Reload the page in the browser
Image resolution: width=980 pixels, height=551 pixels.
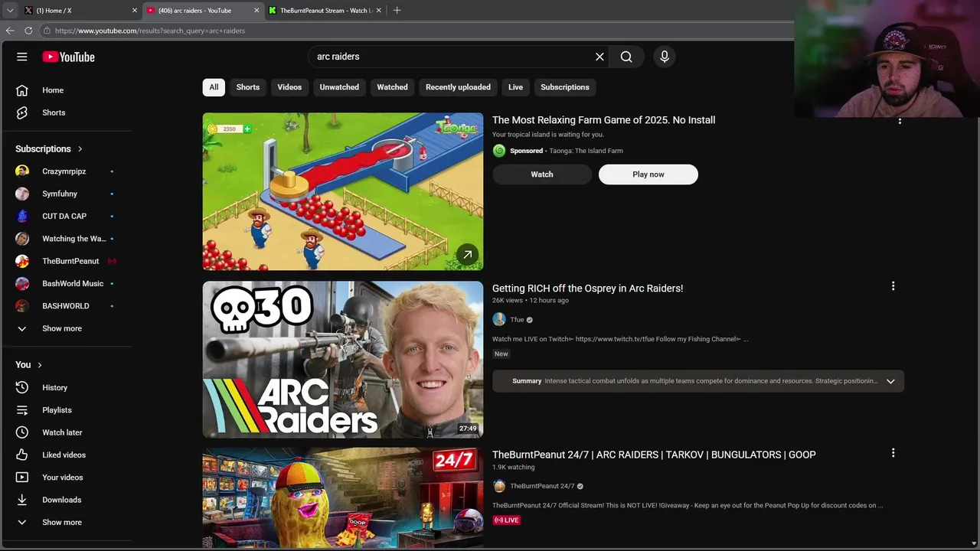coord(28,31)
